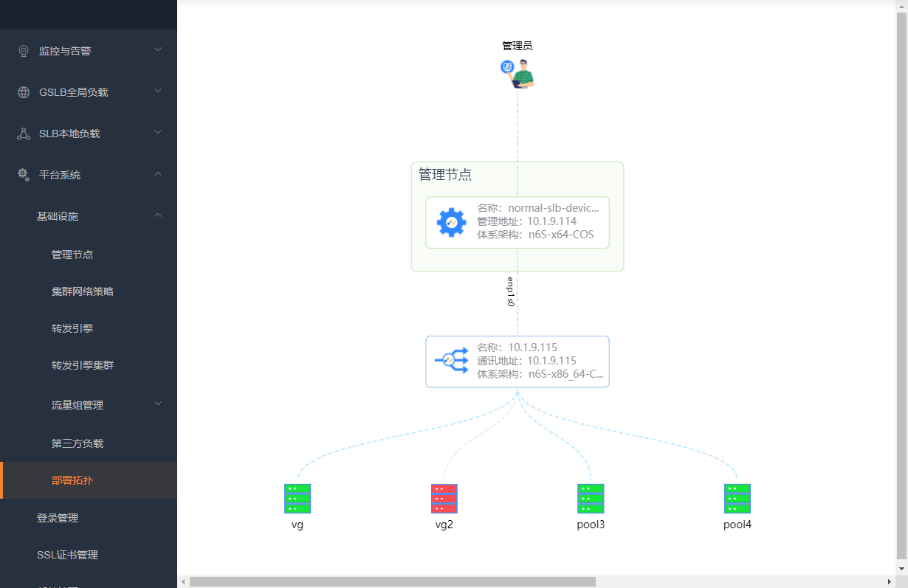Collapse the 平台系统 section chevron
The height and width of the screenshot is (588, 908).
pos(158,173)
